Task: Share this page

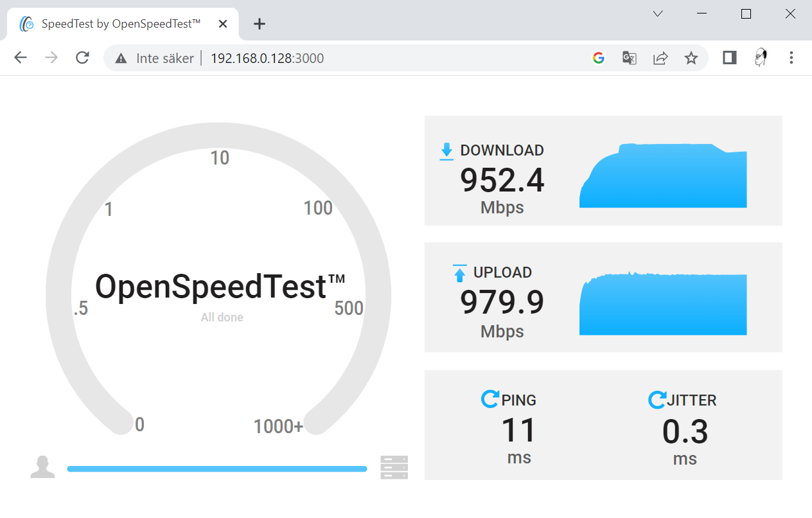Action: tap(660, 58)
